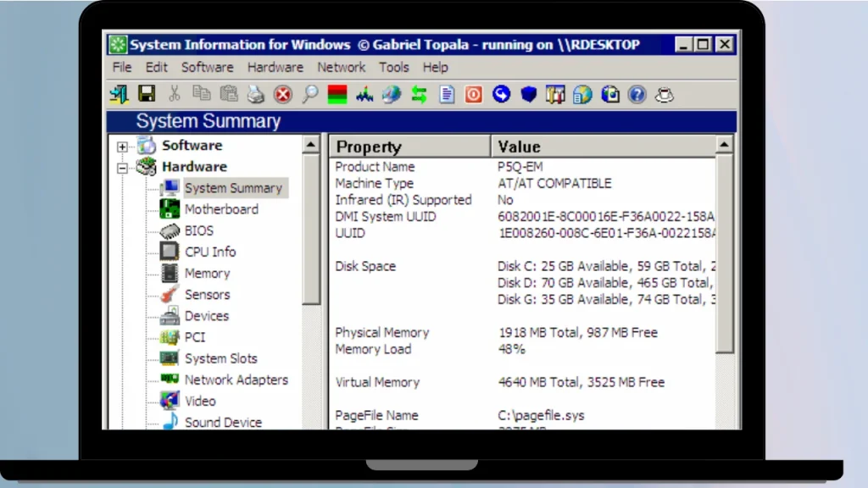Select the System Slots tree item
This screenshot has height=488, width=868.
[221, 358]
